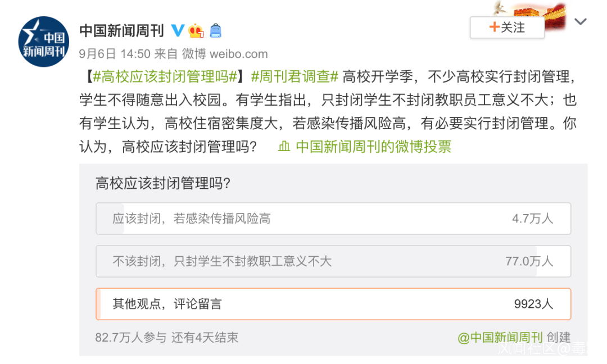This screenshot has height=364, width=607.
Task: Click the poll creator @中国新闻周刊 link
Action: pos(500,338)
